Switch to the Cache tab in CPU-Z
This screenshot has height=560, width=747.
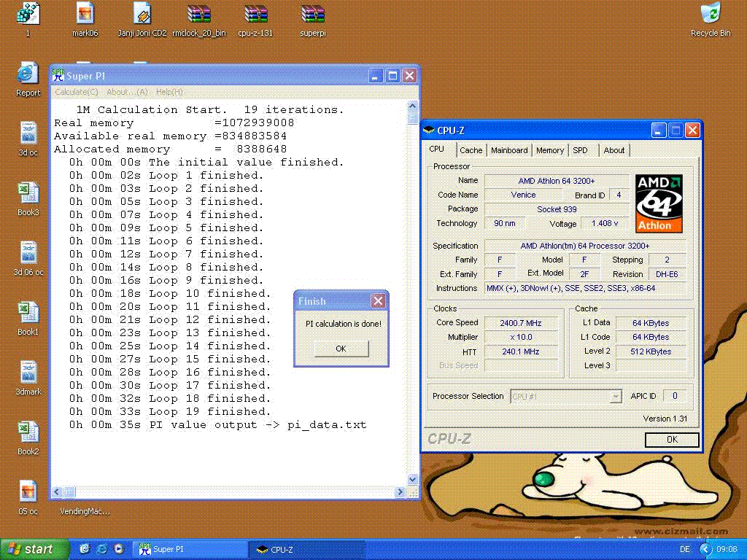pos(471,150)
